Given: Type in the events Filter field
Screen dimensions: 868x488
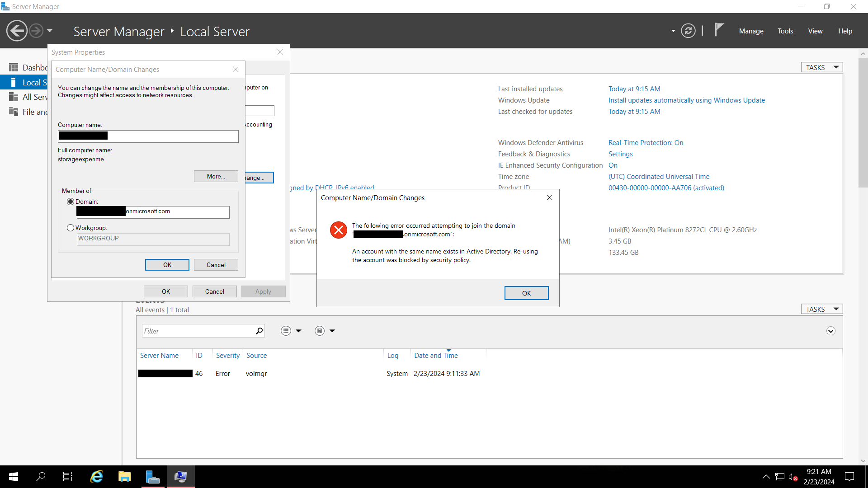Looking at the screenshot, I should point(199,331).
